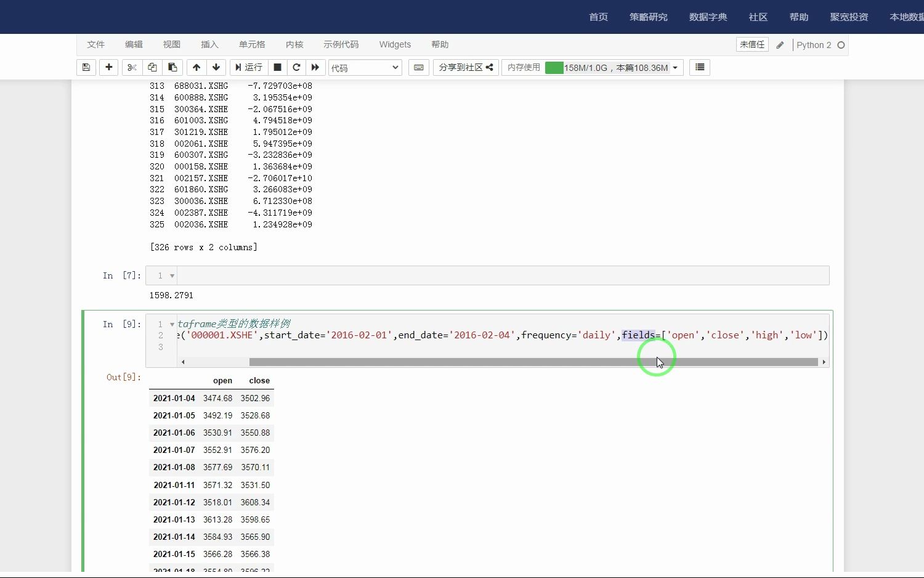Open 策略研究 in top navigation
The image size is (924, 578).
[x=648, y=17]
